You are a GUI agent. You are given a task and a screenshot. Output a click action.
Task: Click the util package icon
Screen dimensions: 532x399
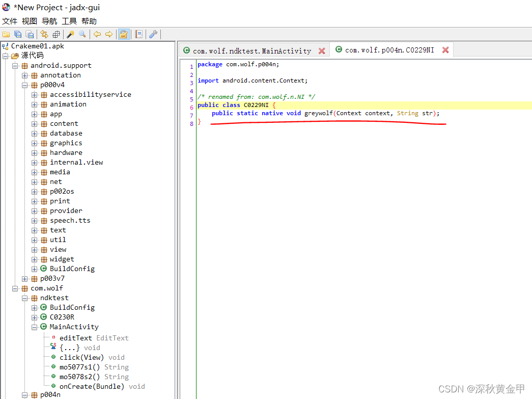click(x=44, y=240)
